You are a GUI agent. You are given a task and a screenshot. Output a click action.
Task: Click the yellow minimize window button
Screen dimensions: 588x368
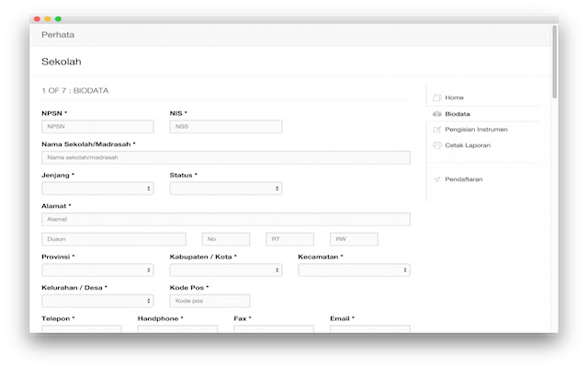click(48, 18)
